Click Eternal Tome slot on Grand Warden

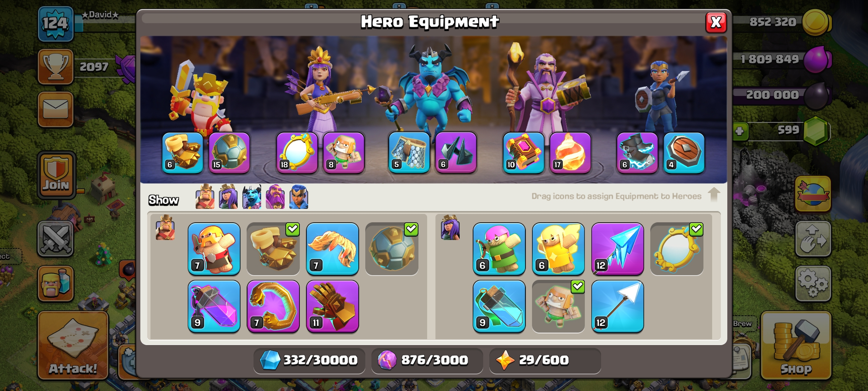523,152
